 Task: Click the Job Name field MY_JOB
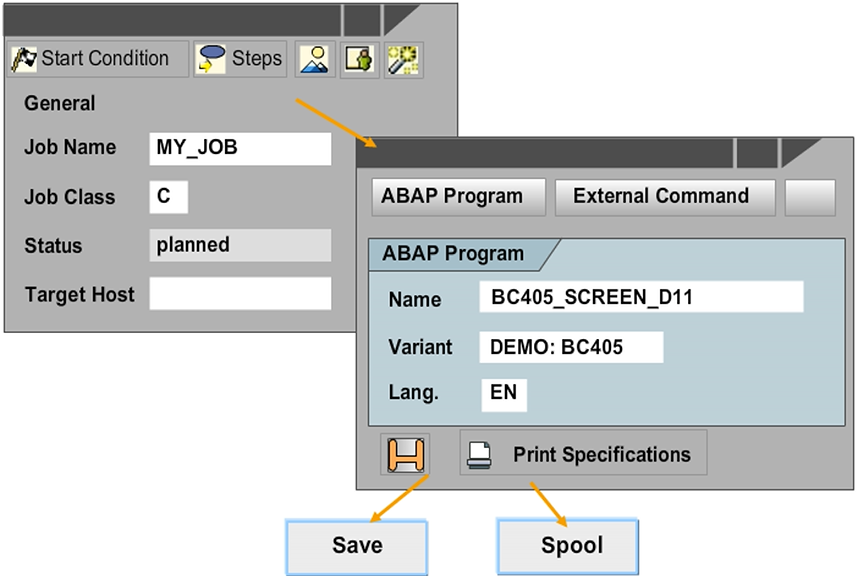[239, 148]
